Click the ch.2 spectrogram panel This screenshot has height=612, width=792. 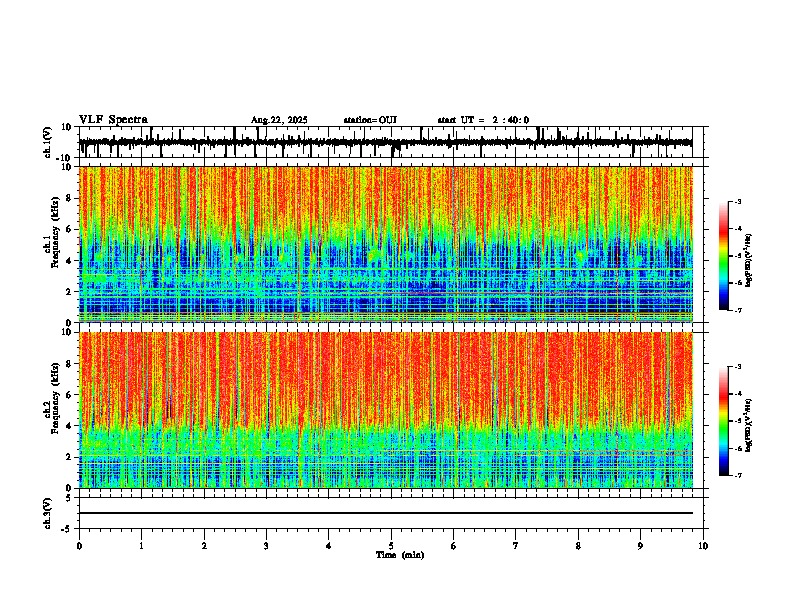[x=386, y=410]
